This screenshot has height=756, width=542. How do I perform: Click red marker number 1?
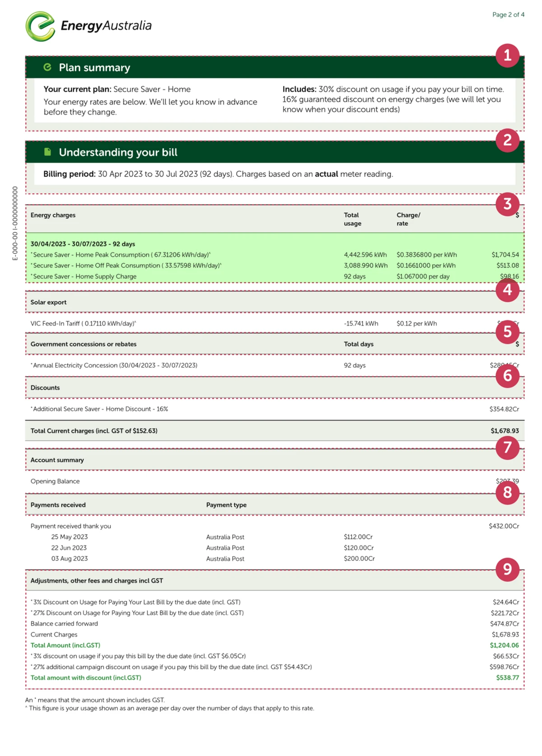pyautogui.click(x=507, y=56)
